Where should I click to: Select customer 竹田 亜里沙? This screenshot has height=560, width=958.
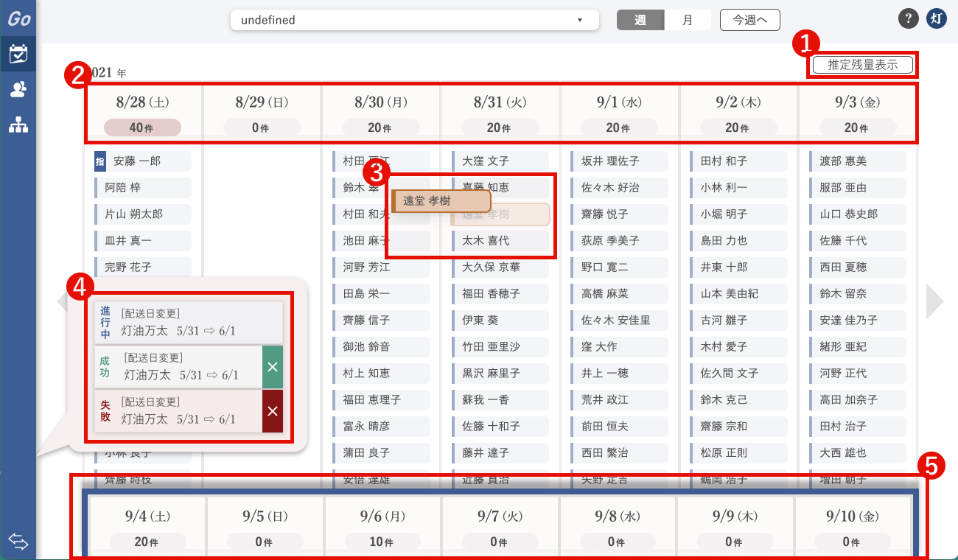pos(500,347)
